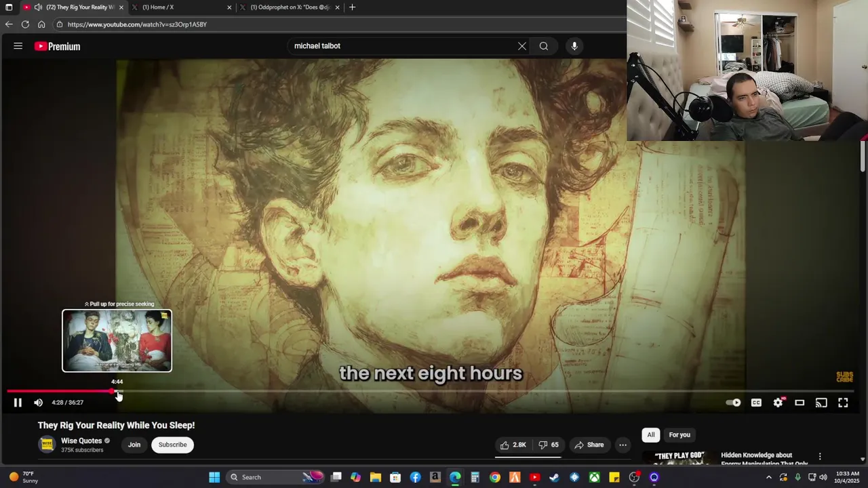The width and height of the screenshot is (868, 488).
Task: Open Google Chrome on the taskbar
Action: point(495,477)
